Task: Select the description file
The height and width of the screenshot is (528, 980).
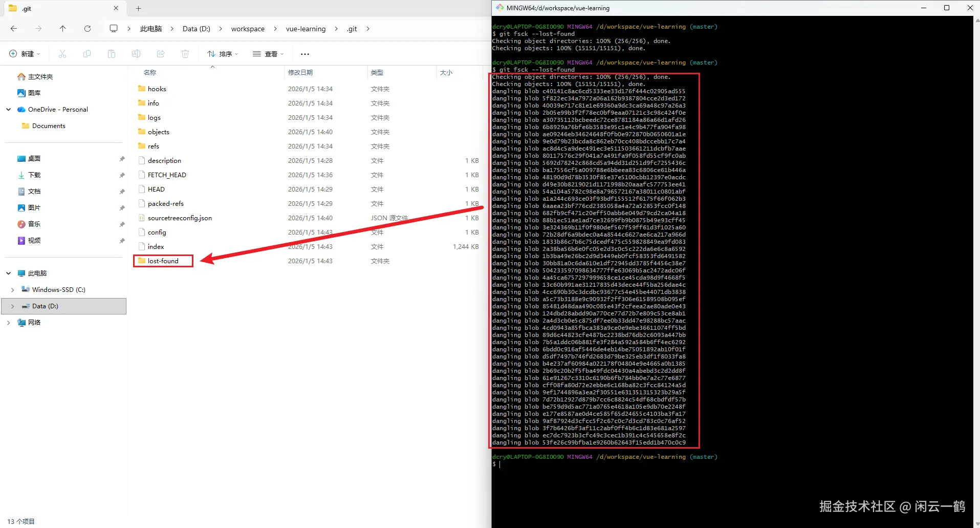Action: click(164, 160)
